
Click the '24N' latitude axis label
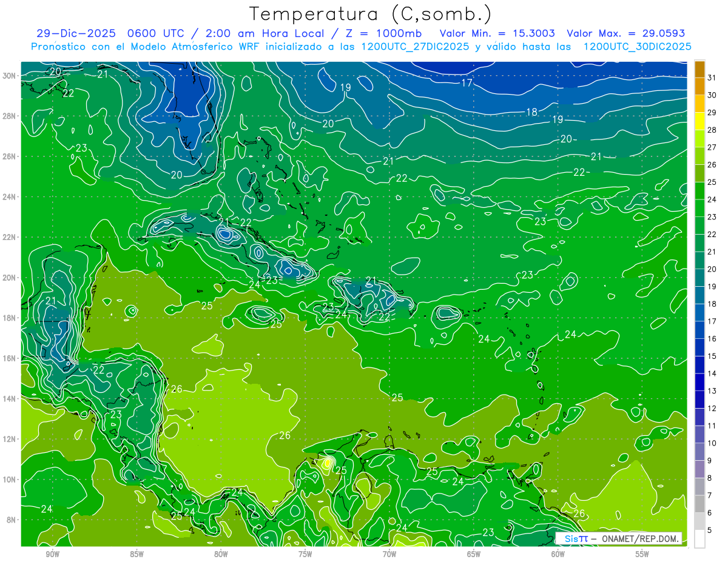tap(10, 197)
